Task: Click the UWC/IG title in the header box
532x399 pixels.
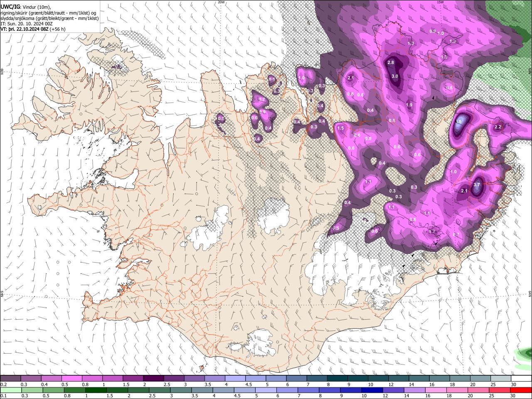Action: pos(10,6)
